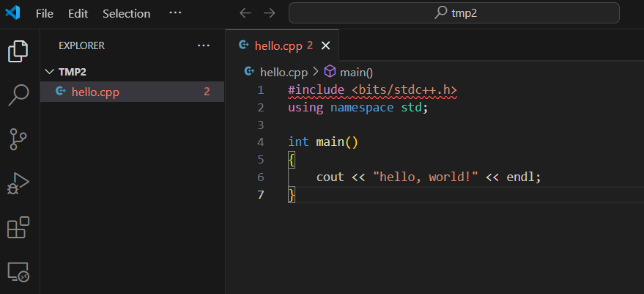The height and width of the screenshot is (294, 644).
Task: Click the closing brace on line 7
Action: pos(292,195)
